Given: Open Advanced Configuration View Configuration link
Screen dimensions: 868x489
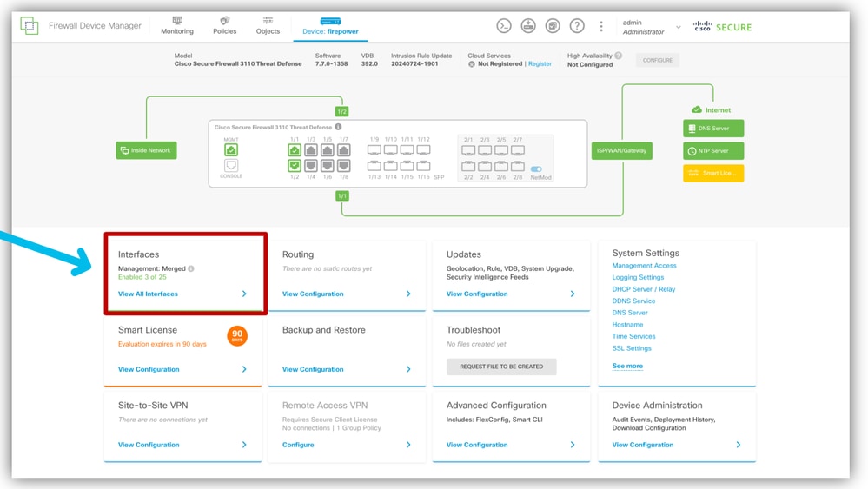Looking at the screenshot, I should click(477, 445).
